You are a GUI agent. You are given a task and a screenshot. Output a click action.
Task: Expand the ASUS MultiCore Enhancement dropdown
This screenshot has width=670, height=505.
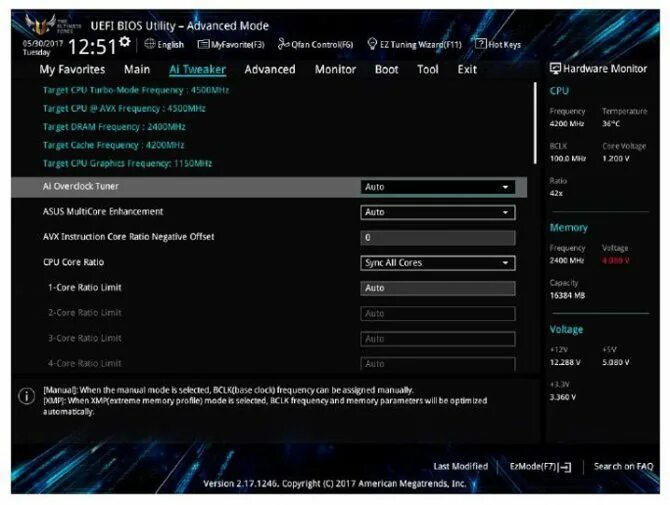point(438,212)
